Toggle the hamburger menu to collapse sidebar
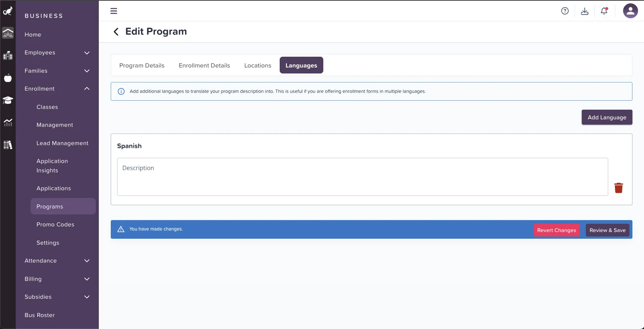Viewport: 644px width, 329px height. [114, 11]
